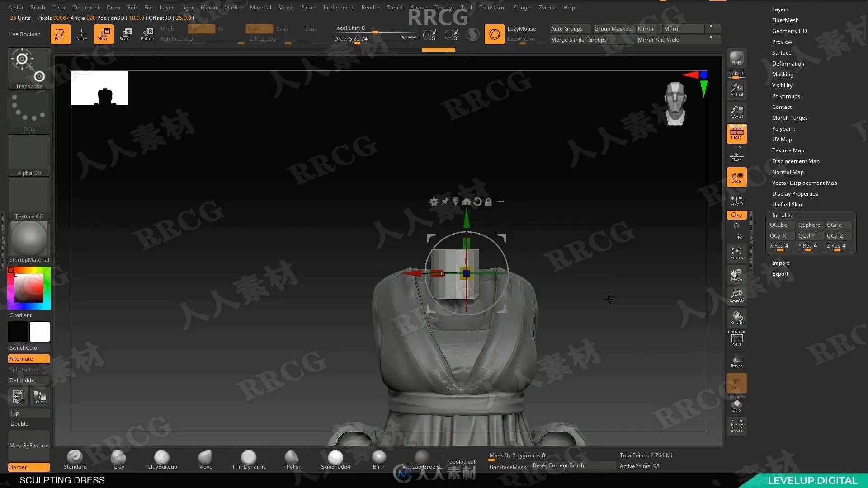Click the Invers icon
Viewport: 868px width, 488px height.
[40, 397]
